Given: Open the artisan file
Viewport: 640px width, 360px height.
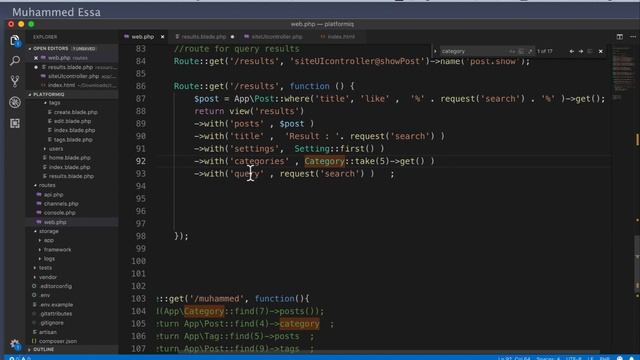Looking at the screenshot, I should click(48, 332).
